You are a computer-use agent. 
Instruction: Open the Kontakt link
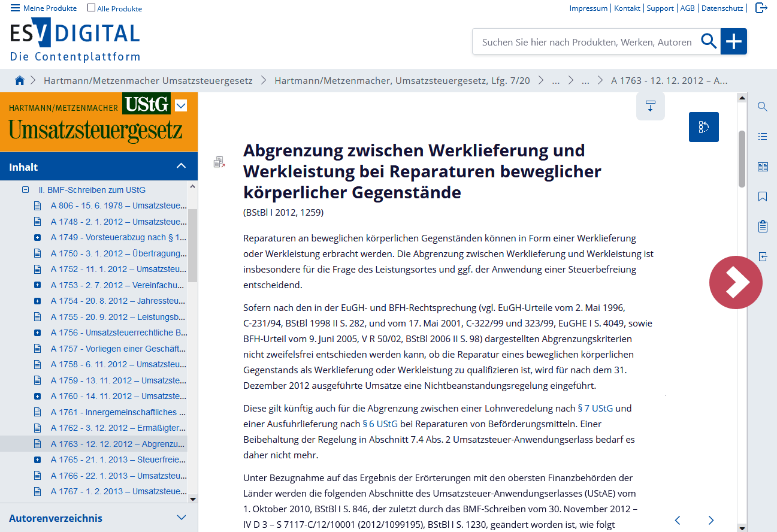click(x=627, y=8)
